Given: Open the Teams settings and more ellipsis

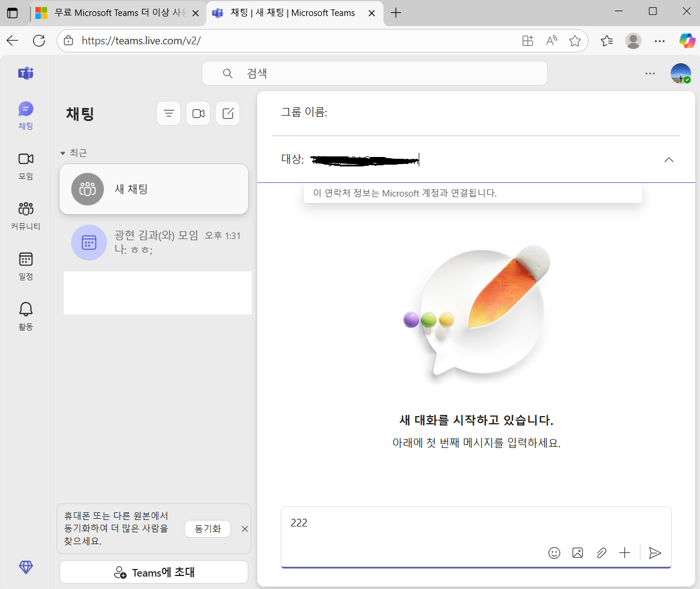Looking at the screenshot, I should coord(650,73).
